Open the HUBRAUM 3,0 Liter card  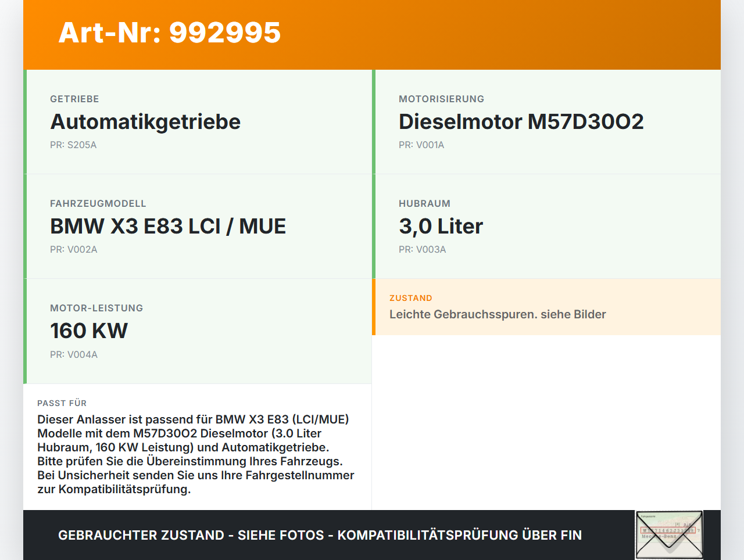pos(546,226)
